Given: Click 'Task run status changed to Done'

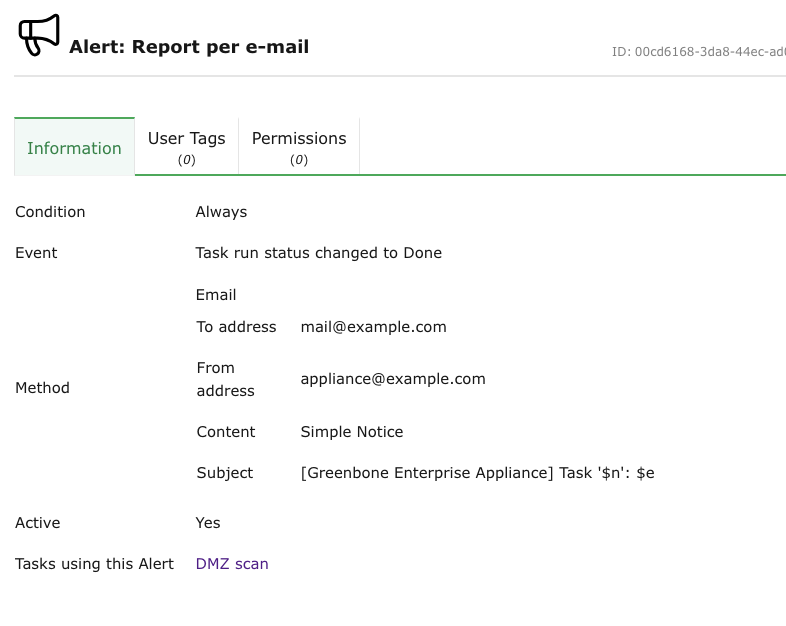Looking at the screenshot, I should tap(318, 253).
